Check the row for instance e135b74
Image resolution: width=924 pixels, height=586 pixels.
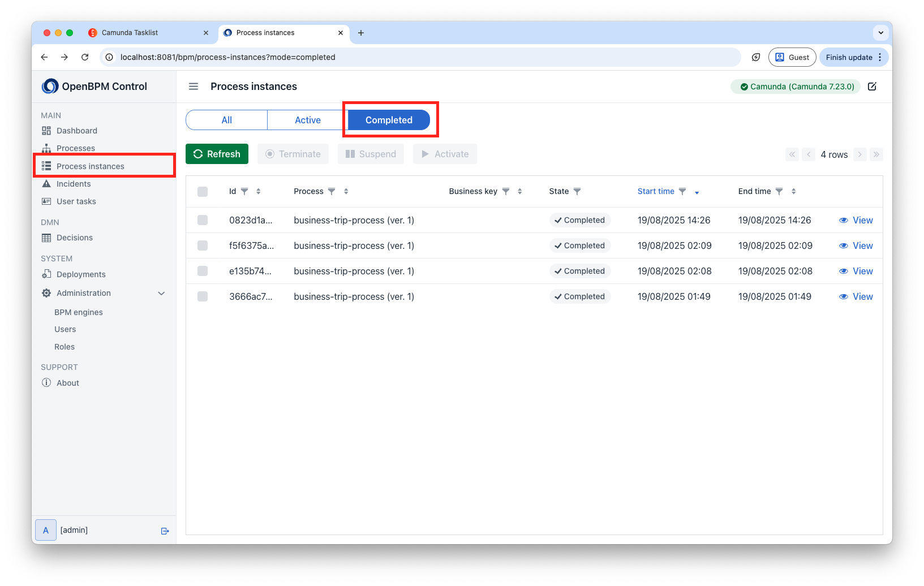point(203,271)
